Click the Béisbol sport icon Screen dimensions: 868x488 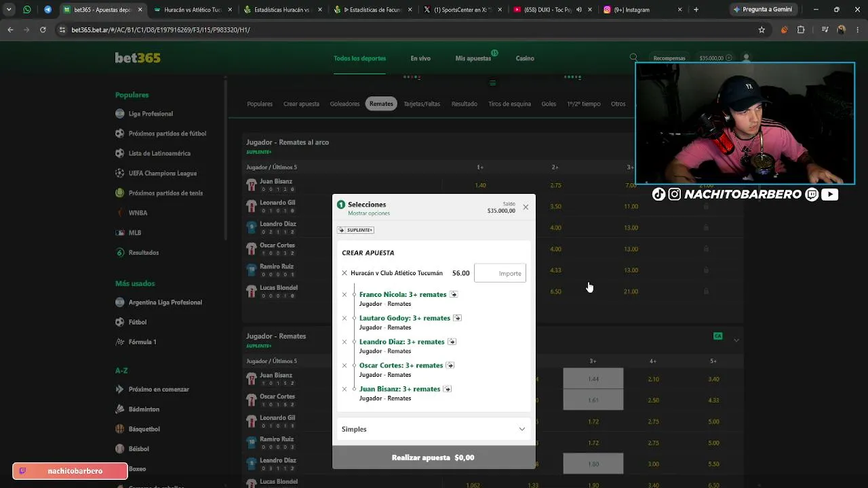120,449
